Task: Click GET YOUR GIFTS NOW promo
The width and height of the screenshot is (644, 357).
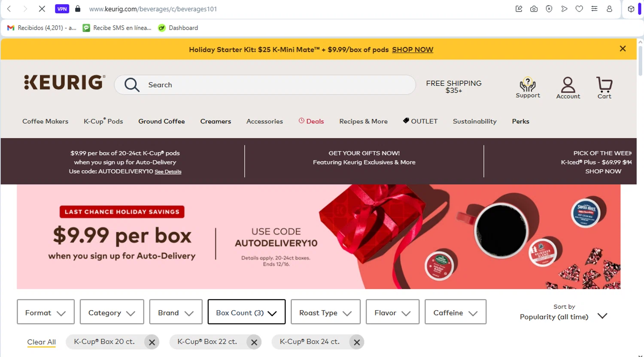Action: click(x=364, y=157)
